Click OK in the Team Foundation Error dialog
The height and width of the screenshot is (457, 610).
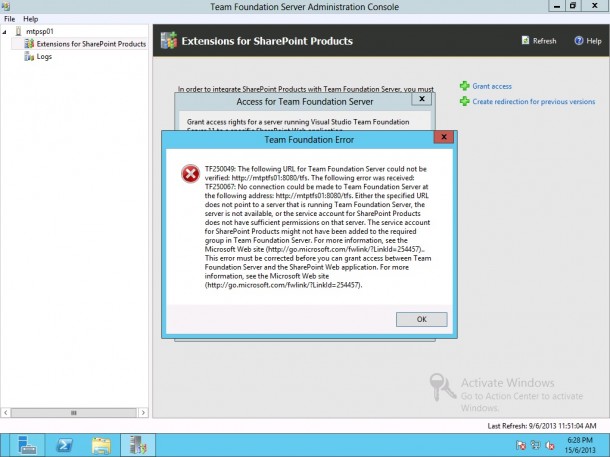(x=422, y=319)
